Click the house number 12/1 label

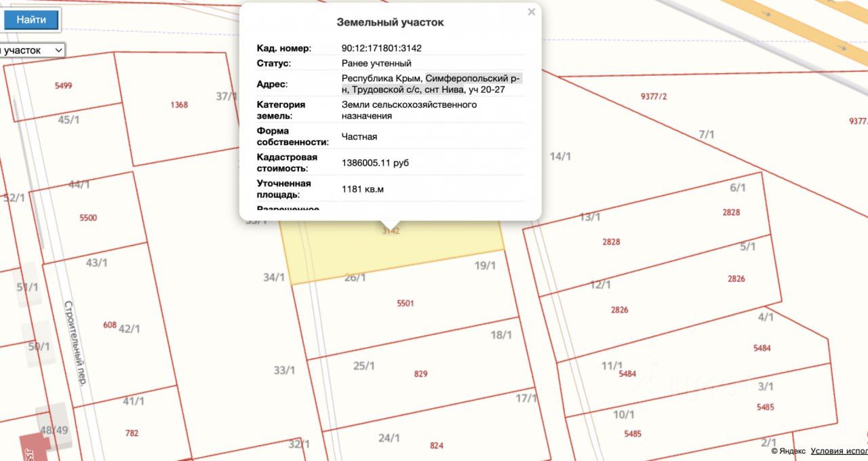click(600, 285)
